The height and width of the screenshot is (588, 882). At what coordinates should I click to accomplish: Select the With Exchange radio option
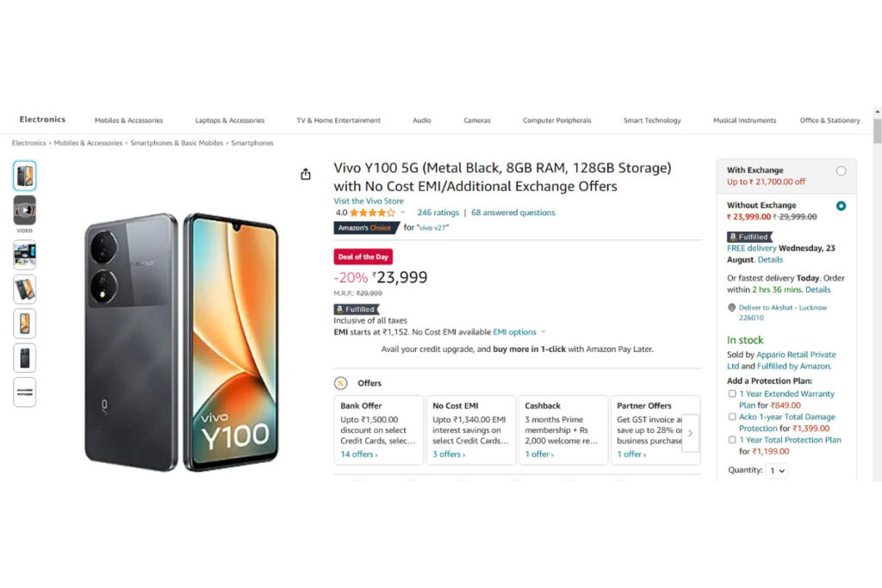click(x=841, y=171)
